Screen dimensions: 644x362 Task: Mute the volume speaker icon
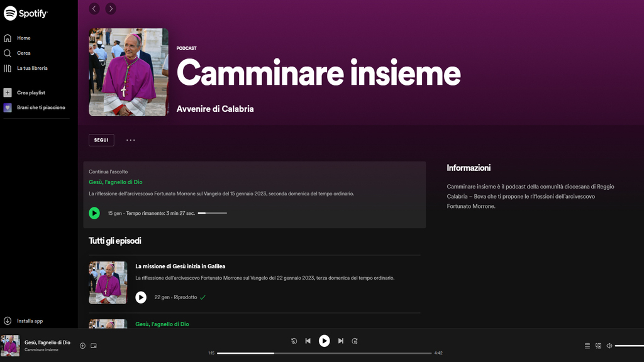[609, 346]
